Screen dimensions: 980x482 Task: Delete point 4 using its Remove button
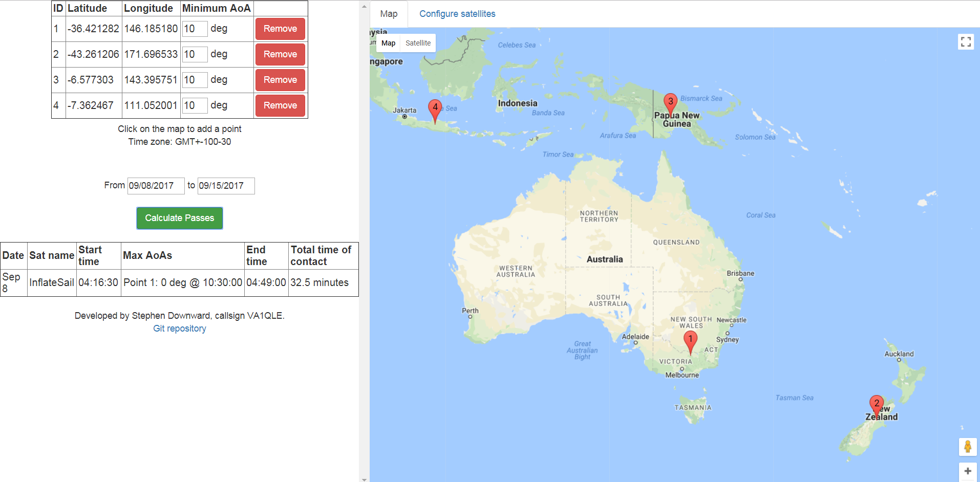[280, 105]
